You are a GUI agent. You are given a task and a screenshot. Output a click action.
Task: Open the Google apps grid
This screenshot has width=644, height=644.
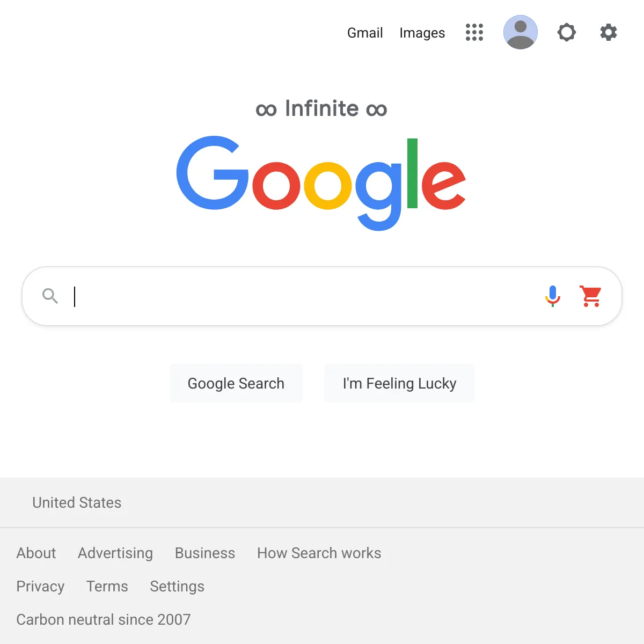point(474,32)
